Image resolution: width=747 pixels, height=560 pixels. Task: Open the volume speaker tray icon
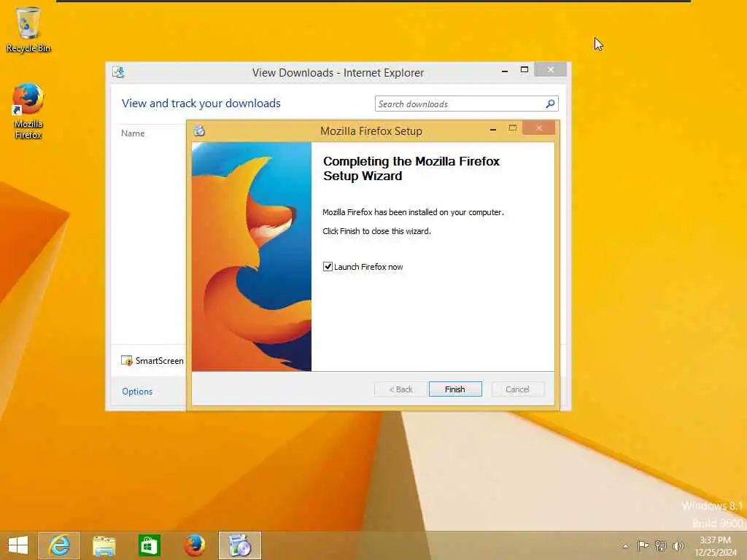coord(678,545)
